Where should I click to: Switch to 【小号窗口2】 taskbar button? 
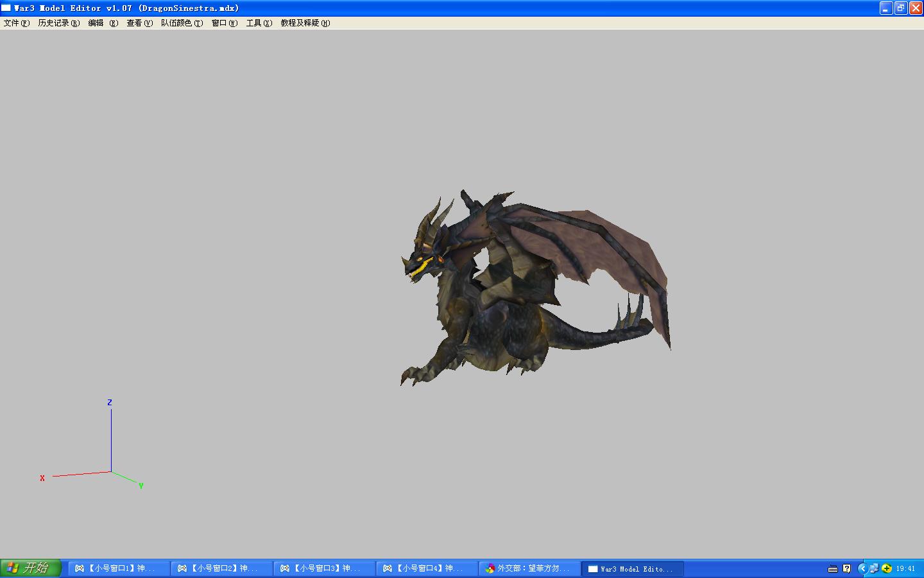tap(221, 568)
